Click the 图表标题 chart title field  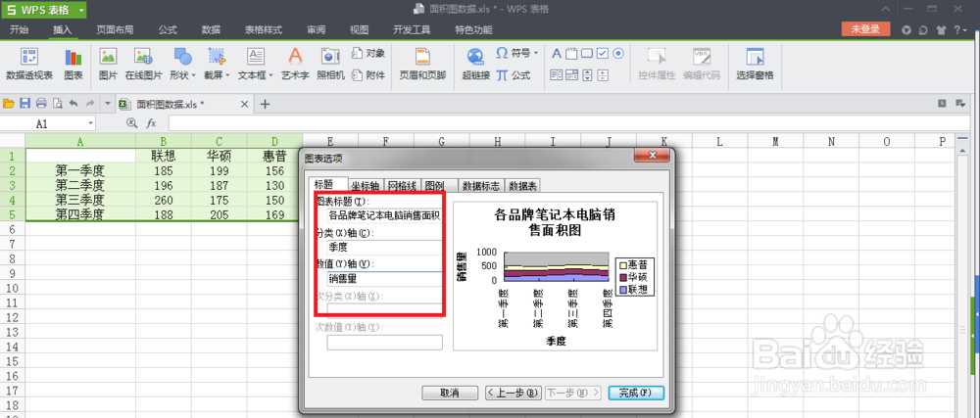point(384,216)
